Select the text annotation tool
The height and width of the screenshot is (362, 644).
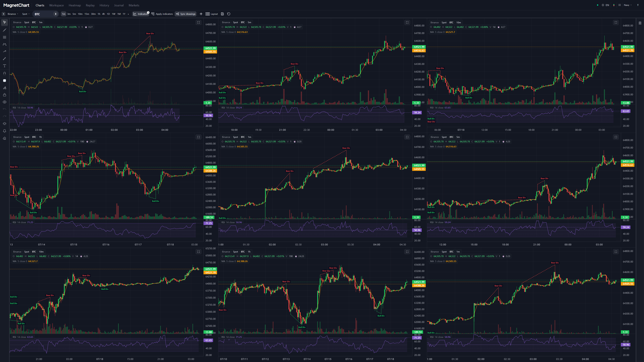[x=5, y=66]
